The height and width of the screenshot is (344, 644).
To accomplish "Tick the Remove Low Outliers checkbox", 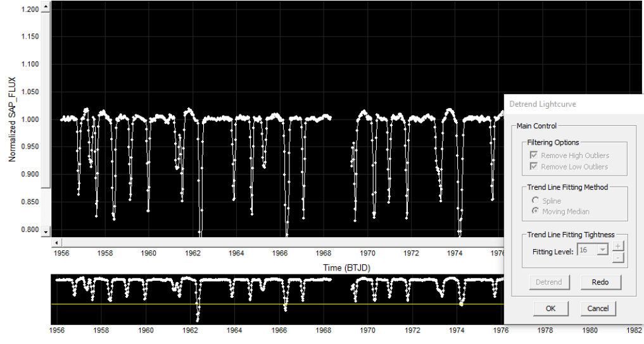I will [534, 166].
